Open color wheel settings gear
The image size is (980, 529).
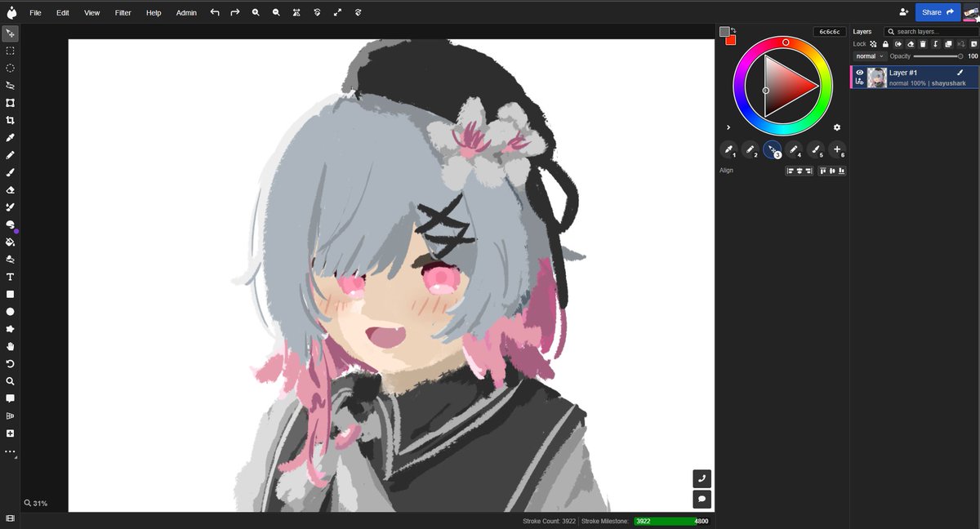coord(837,127)
